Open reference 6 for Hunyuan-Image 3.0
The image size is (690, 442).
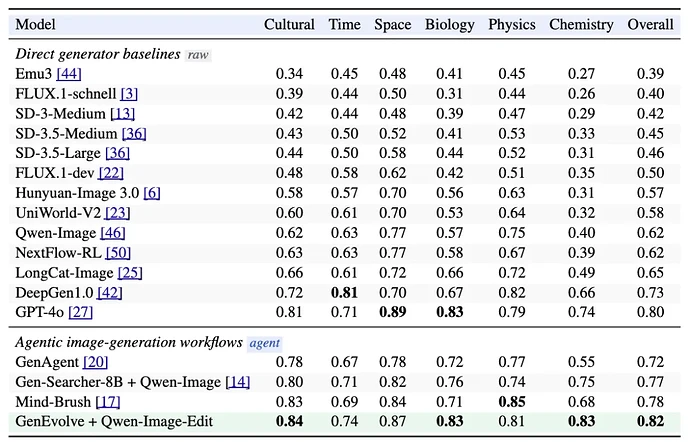[x=152, y=193]
